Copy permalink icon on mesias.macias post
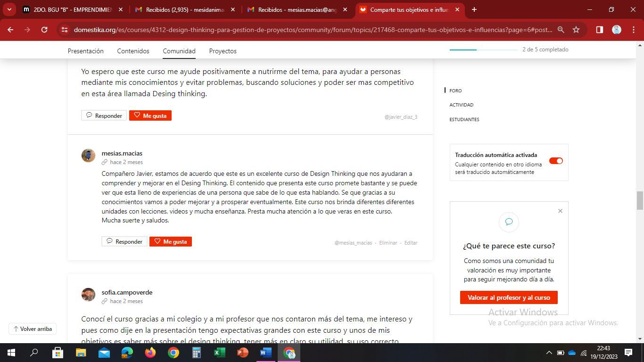Image resolution: width=644 pixels, height=362 pixels. [x=105, y=162]
